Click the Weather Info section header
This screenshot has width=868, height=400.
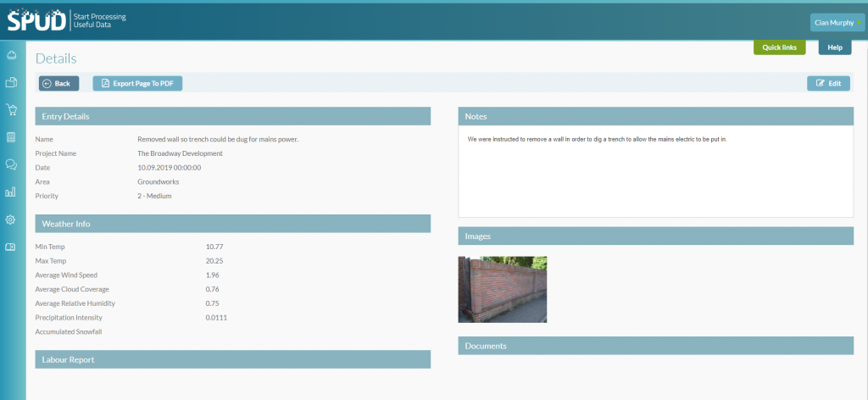[232, 224]
